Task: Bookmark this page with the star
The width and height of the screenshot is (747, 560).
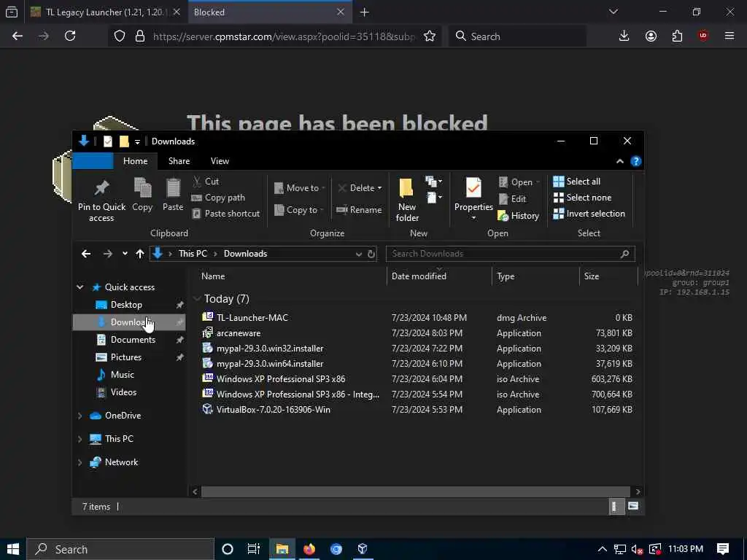Action: pyautogui.click(x=429, y=36)
